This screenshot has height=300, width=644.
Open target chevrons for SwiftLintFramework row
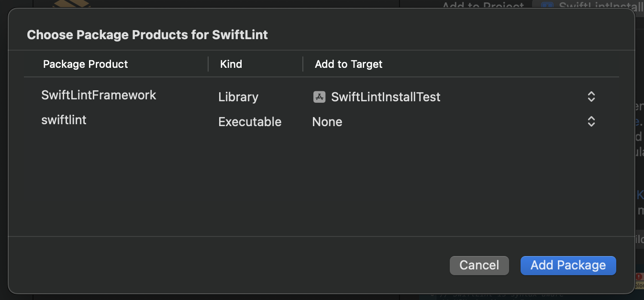591,97
